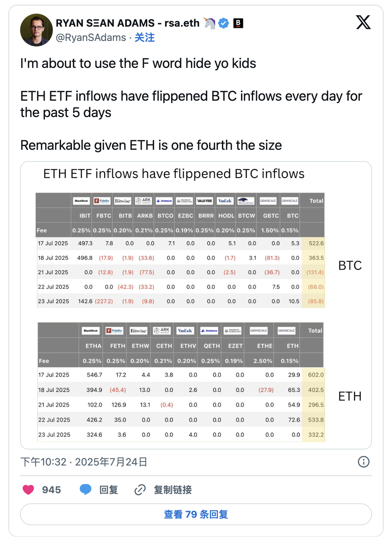Open the @RyanSAdams handle link
The height and width of the screenshot is (544, 392).
pos(91,38)
